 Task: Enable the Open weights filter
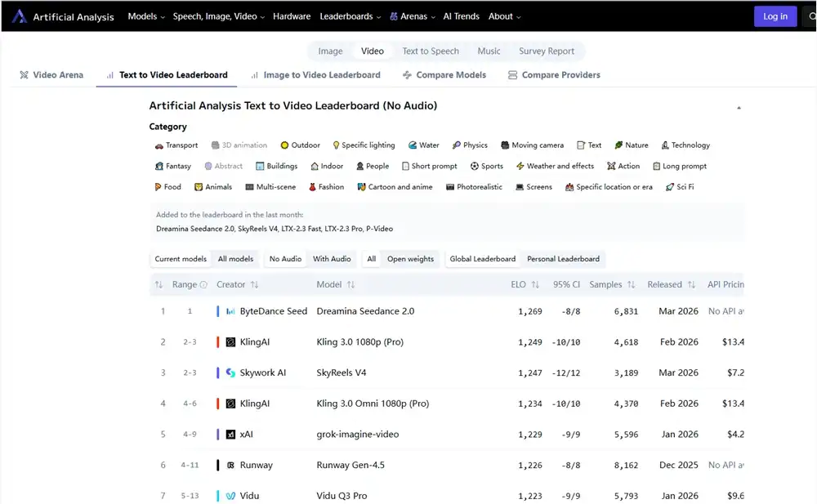click(410, 259)
